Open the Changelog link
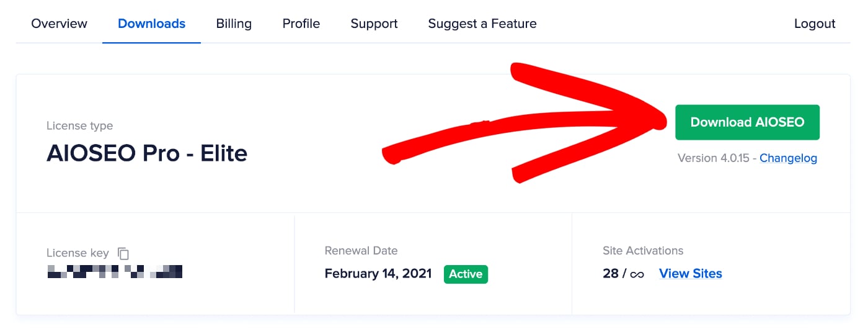Image resolution: width=868 pixels, height=329 pixels. tap(789, 158)
